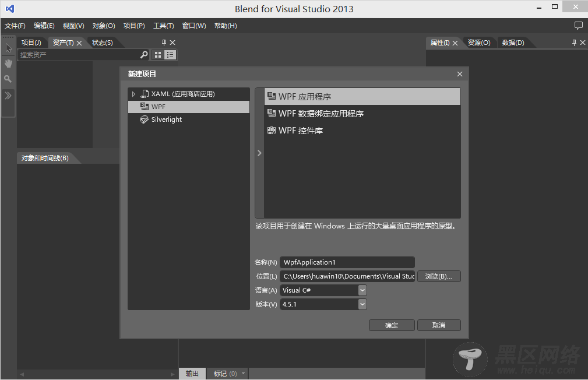
Task: Open the 标记 tab dropdown arrow
Action: pyautogui.click(x=244, y=374)
